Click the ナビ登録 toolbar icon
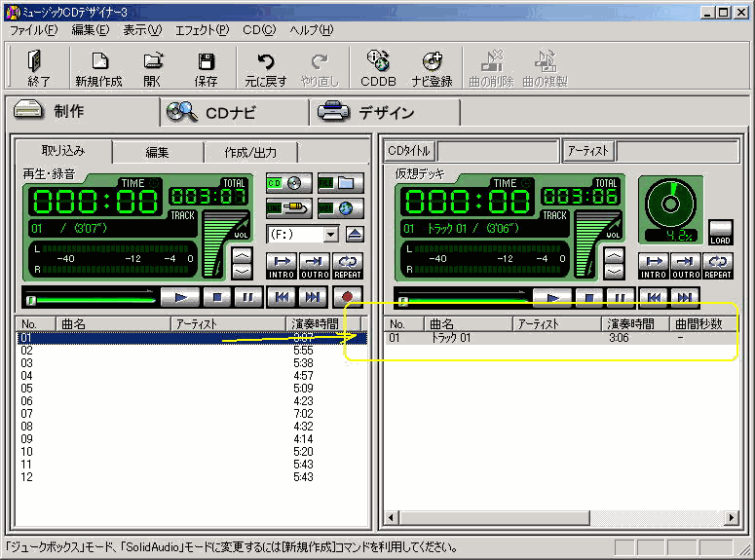 pyautogui.click(x=432, y=68)
